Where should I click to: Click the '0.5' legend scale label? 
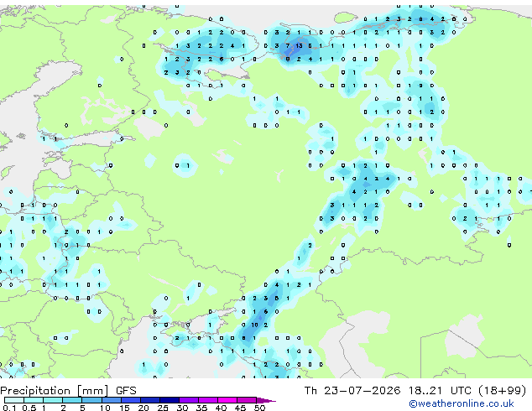point(29,408)
